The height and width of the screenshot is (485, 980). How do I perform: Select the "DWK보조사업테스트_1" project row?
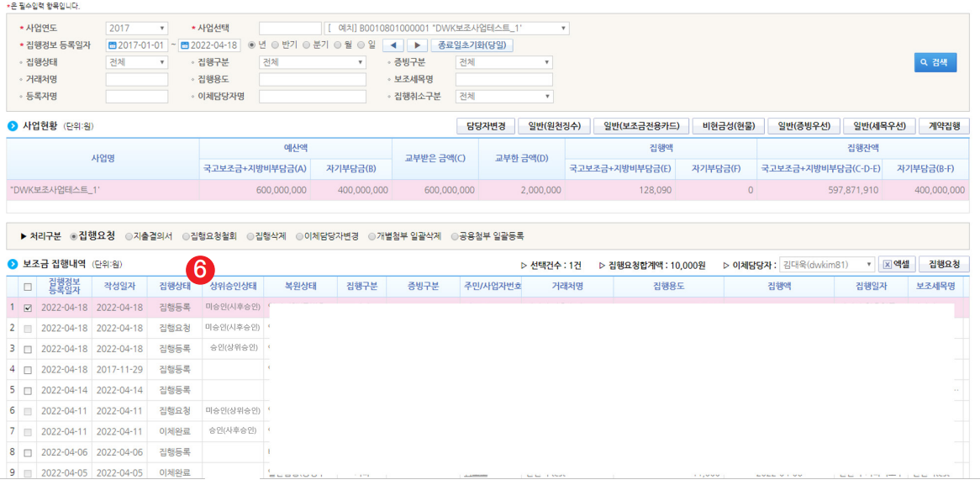coord(487,189)
